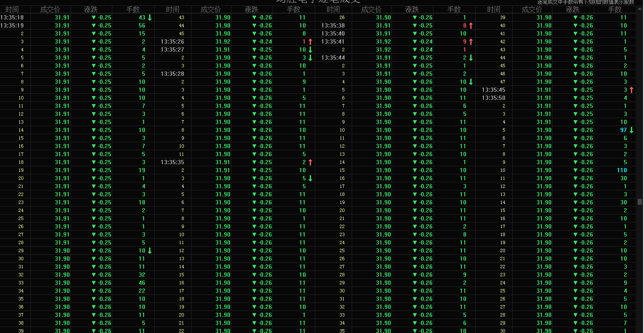The image size is (644, 333).
Task: Select the 13:35:19 timestamp cell
Action: point(12,26)
